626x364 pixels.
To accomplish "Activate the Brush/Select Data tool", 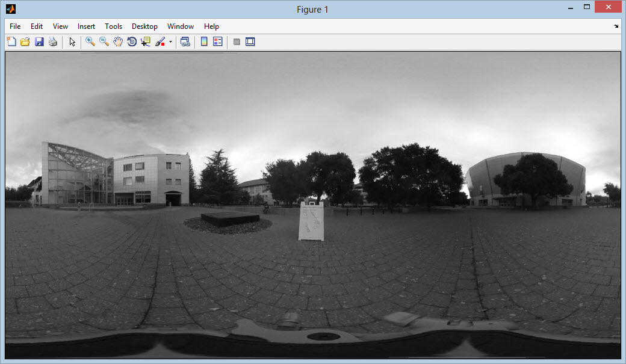I will click(160, 42).
